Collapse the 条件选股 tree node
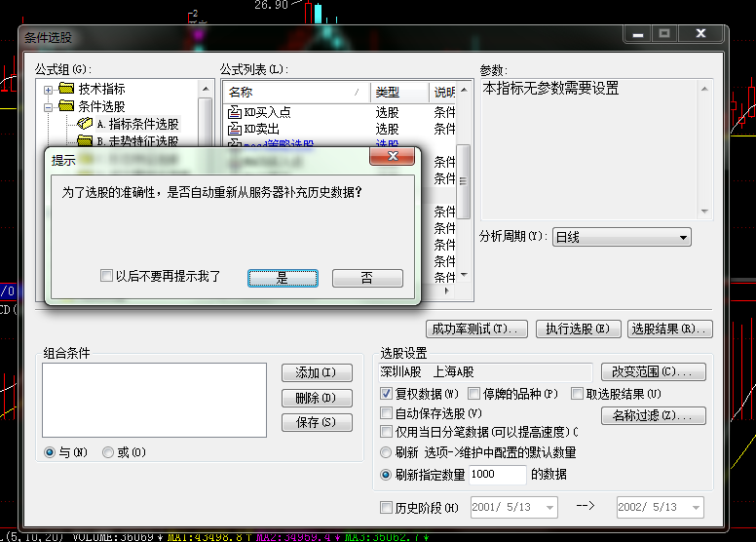Image resolution: width=756 pixels, height=542 pixels. pos(48,107)
